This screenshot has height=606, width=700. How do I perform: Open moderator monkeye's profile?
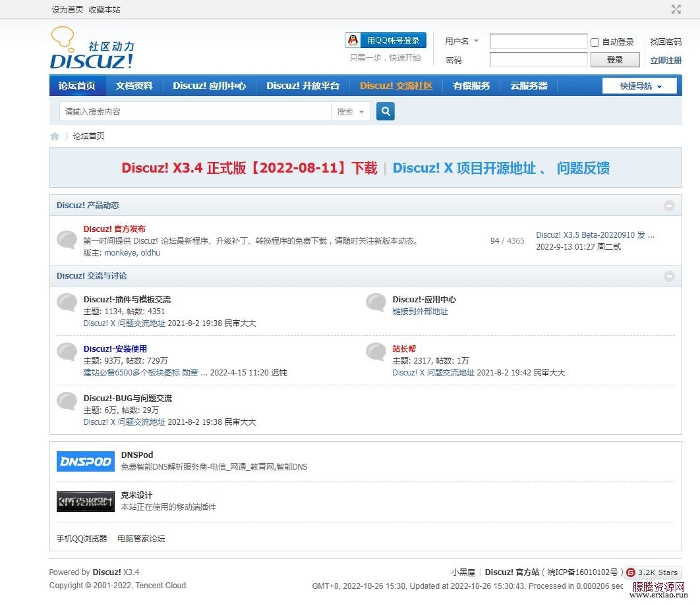(x=121, y=252)
